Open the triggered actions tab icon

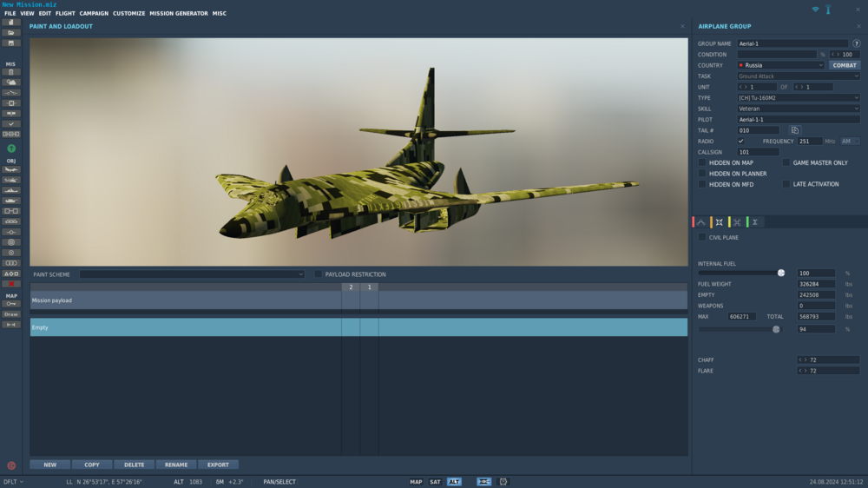tap(737, 222)
